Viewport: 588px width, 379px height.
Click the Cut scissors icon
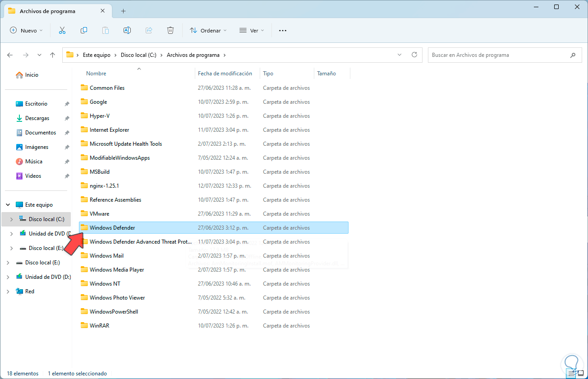point(62,30)
